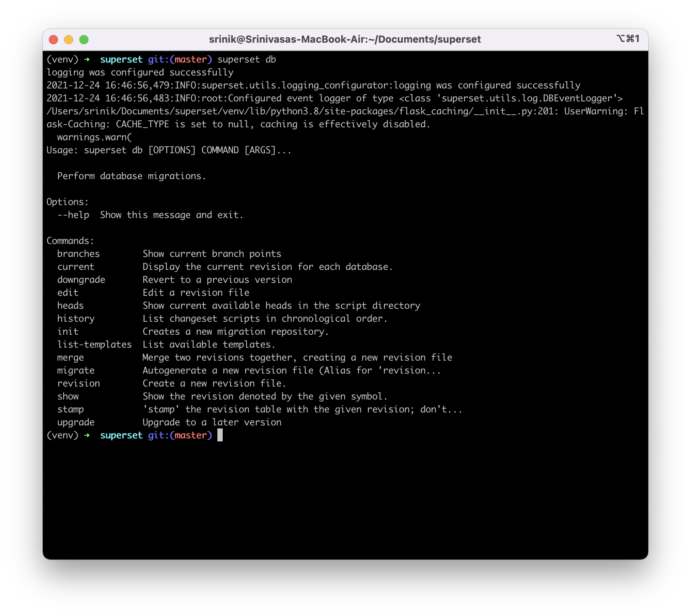The height and width of the screenshot is (616, 691).
Task: Click 'Create a new revision file.' description
Action: pyautogui.click(x=214, y=383)
